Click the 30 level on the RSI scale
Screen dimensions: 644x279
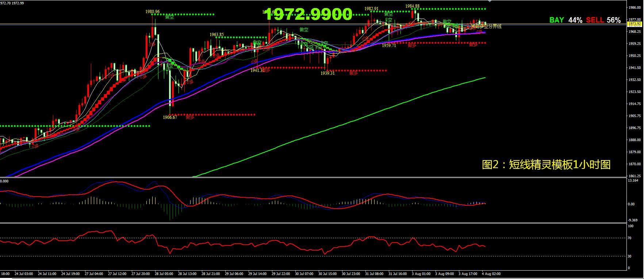tap(630, 256)
